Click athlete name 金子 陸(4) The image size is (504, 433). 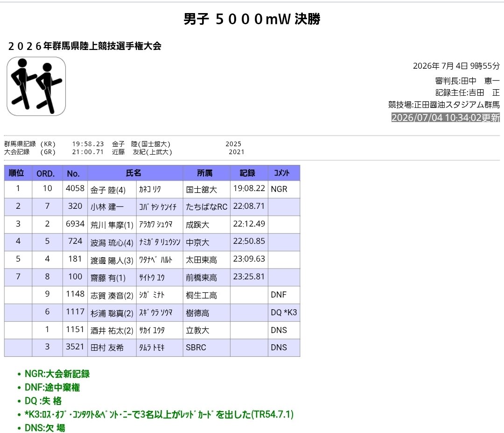tap(108, 190)
